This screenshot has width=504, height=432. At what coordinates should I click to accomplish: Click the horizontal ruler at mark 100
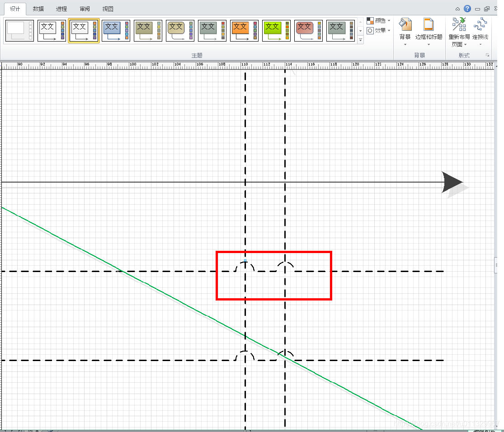[133, 65]
